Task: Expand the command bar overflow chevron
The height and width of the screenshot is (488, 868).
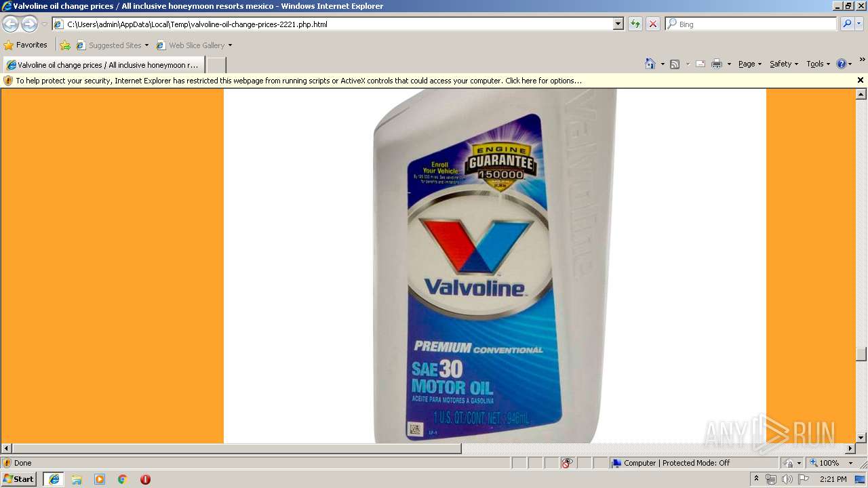Action: pyautogui.click(x=862, y=60)
